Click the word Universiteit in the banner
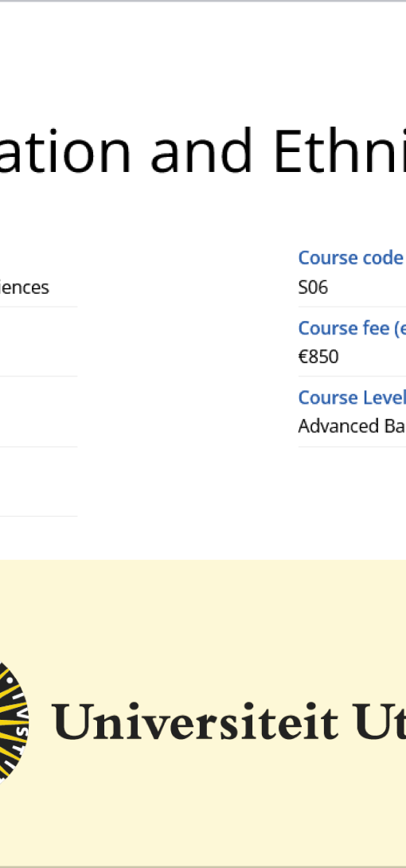 tap(195, 721)
